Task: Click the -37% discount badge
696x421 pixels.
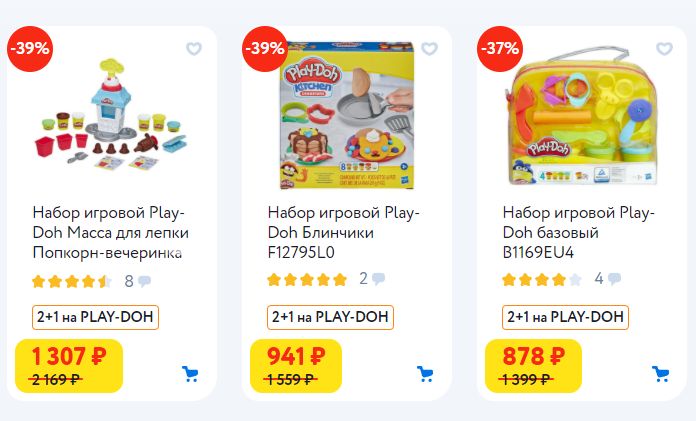Action: coord(501,48)
